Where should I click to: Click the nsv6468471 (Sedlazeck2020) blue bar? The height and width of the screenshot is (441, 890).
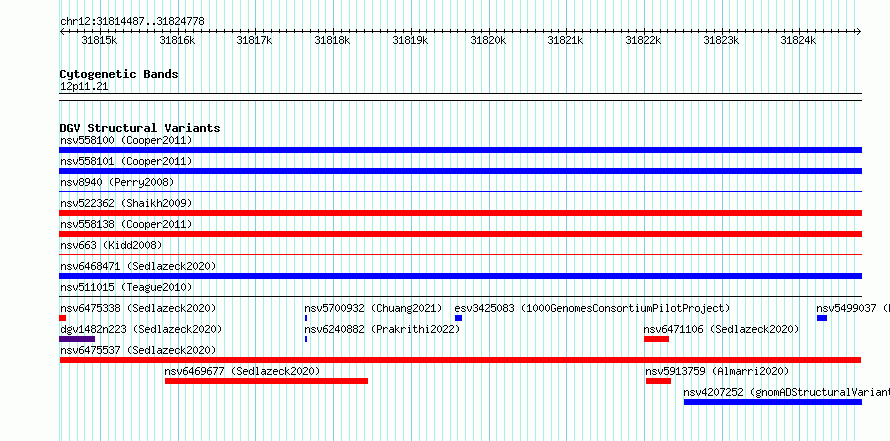460,276
